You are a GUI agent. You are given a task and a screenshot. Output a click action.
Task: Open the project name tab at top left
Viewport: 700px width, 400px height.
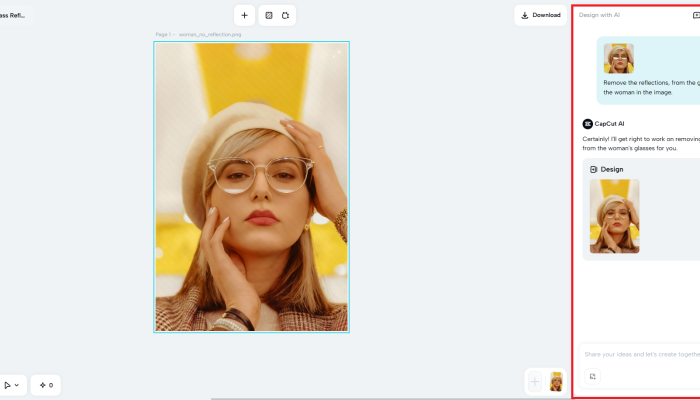[x=15, y=15]
